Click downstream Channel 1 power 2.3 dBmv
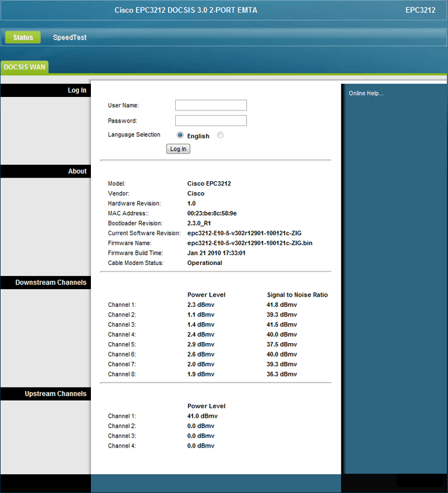The height and width of the screenshot is (493, 448). [201, 304]
